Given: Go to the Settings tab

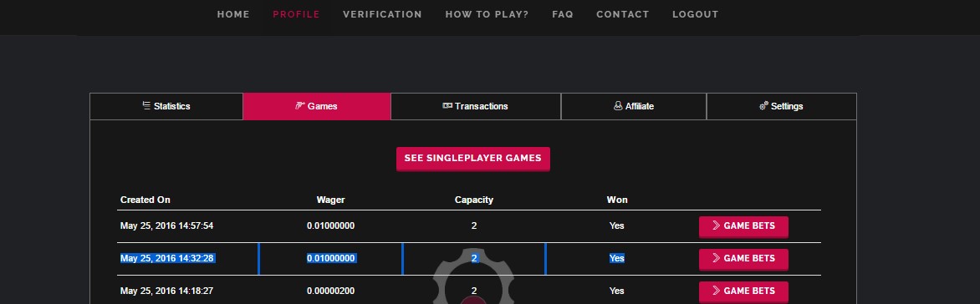Looking at the screenshot, I should 781,106.
